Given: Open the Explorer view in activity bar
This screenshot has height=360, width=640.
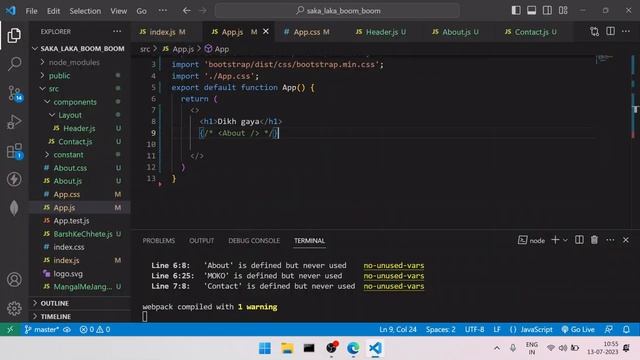Looking at the screenshot, I should point(14,36).
